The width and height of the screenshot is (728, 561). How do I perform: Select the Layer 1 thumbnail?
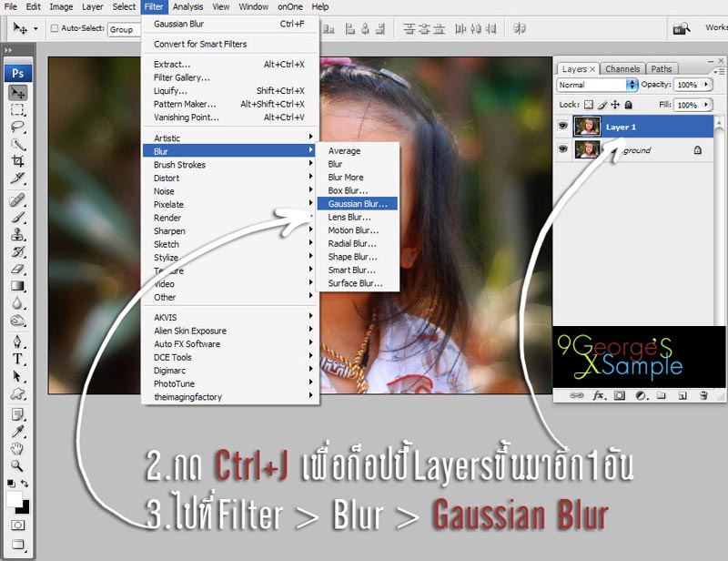(587, 127)
